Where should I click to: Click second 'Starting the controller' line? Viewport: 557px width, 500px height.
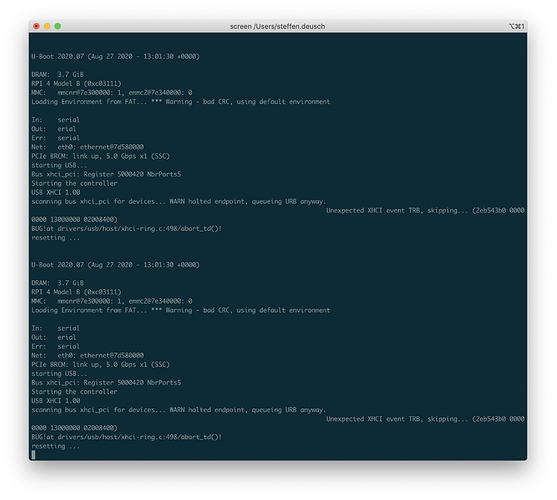pyautogui.click(x=74, y=392)
